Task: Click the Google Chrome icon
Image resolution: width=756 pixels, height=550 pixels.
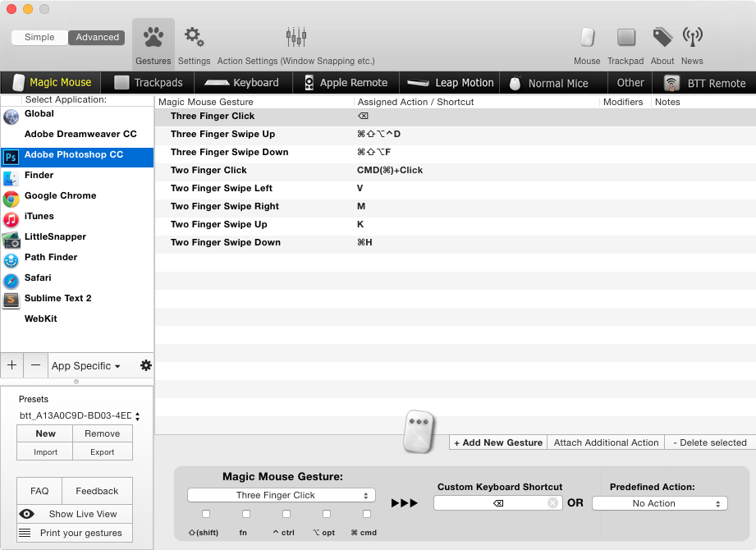Action: 11,199
